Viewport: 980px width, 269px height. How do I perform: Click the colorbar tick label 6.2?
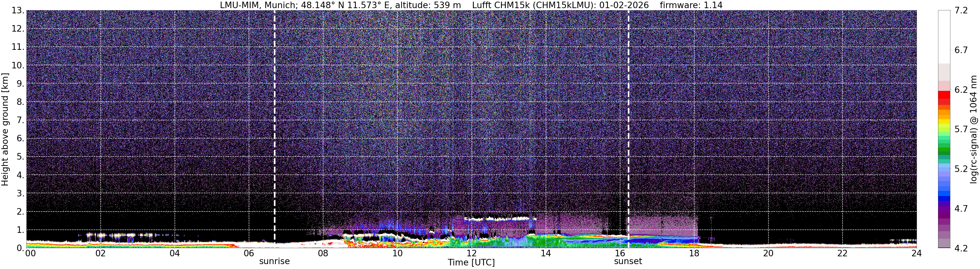[961, 90]
